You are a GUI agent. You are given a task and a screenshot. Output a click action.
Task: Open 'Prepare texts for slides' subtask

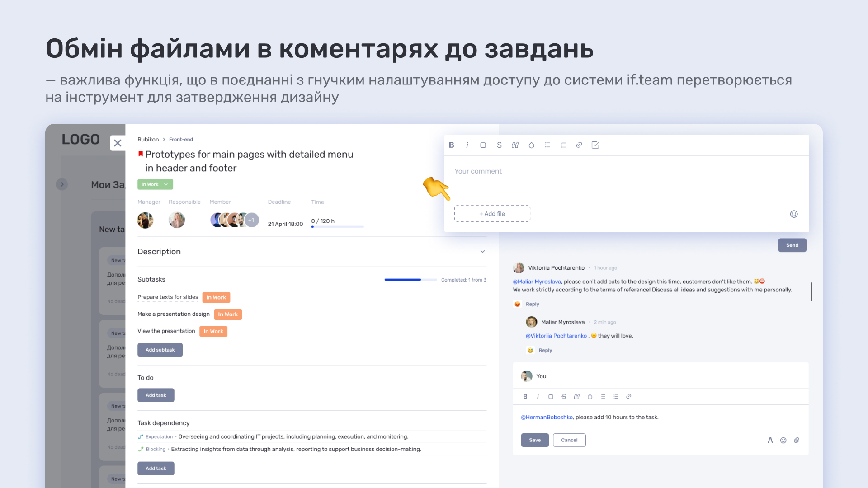[168, 297]
